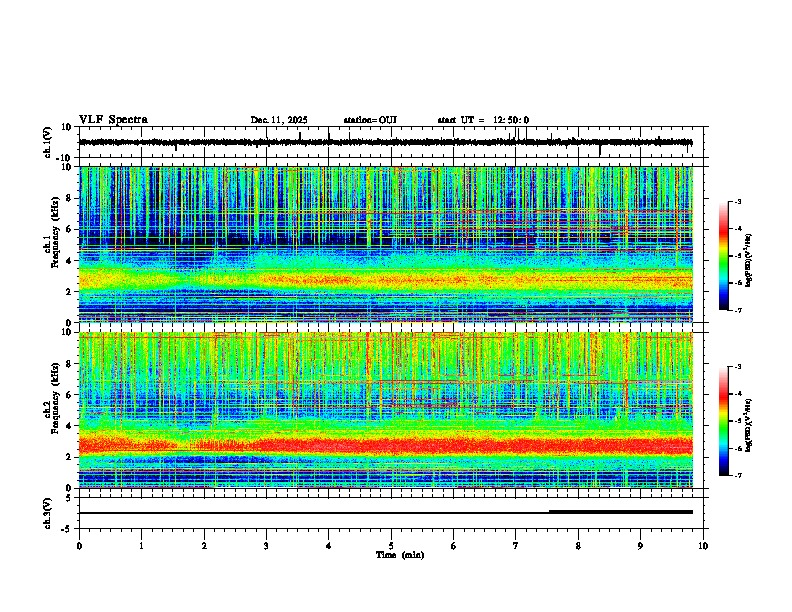Select the "ch.1(V)" vertical axis label
This screenshot has height=612, width=792.
[48, 142]
